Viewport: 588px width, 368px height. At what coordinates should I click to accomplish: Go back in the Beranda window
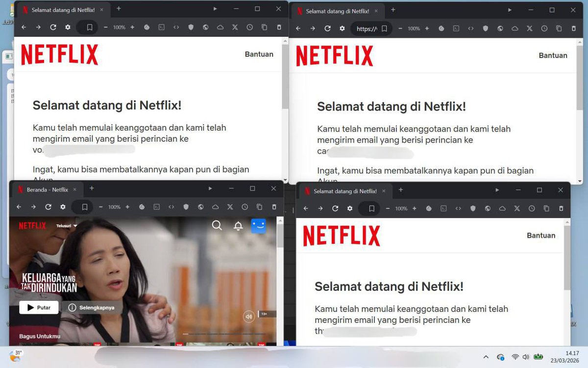tap(19, 207)
